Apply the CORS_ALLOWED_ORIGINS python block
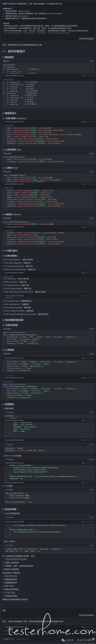The width and height of the screenshot is (96, 644). tap(91, 490)
